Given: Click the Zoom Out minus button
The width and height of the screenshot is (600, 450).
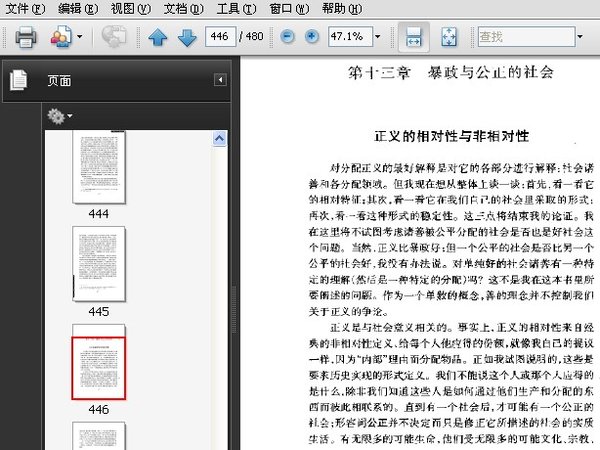Looking at the screenshot, I should click(287, 37).
